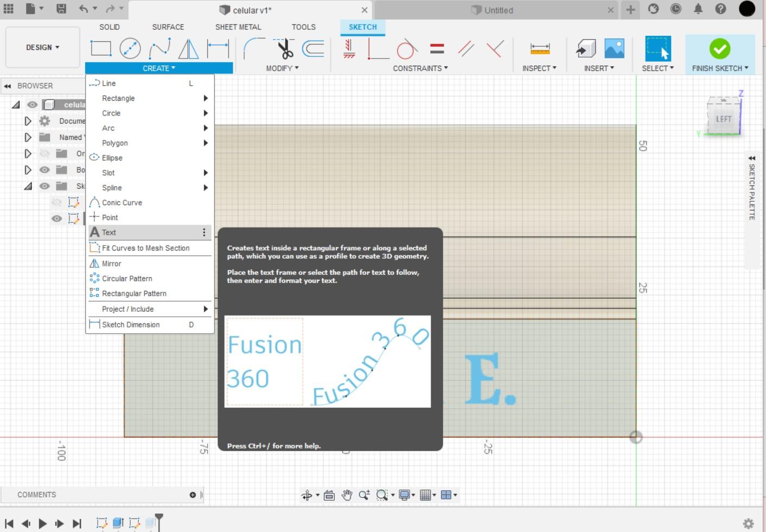
Task: Select the center diameter circle tool
Action: pos(130,49)
